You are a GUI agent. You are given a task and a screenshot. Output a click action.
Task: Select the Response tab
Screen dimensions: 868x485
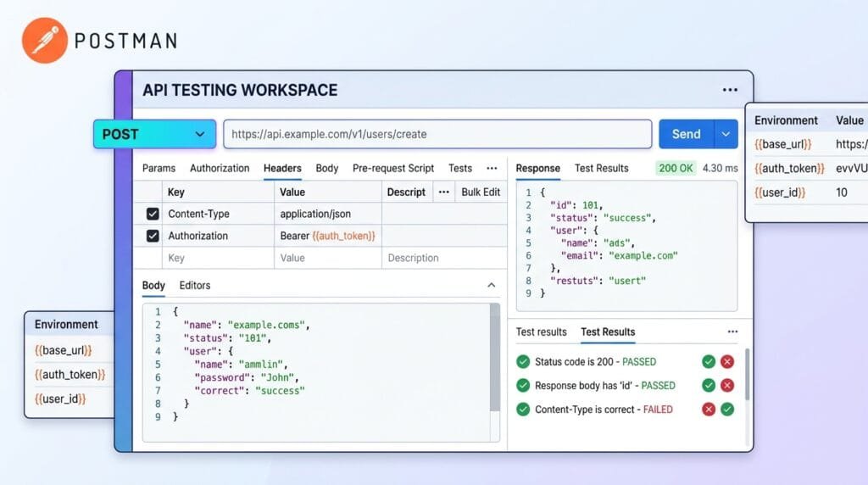(538, 169)
